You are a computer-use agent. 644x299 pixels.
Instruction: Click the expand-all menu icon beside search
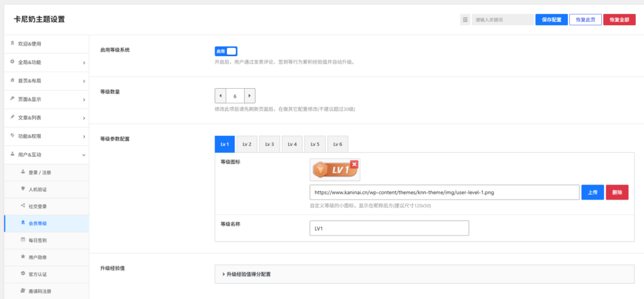tap(465, 20)
